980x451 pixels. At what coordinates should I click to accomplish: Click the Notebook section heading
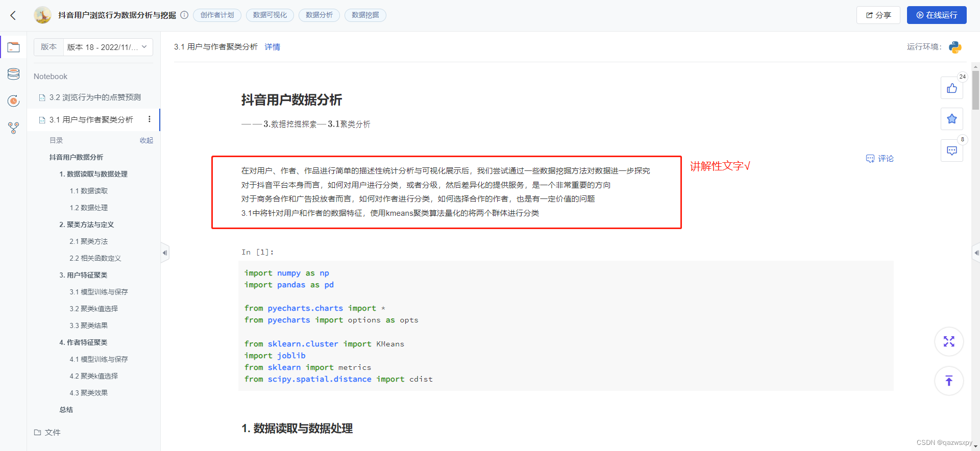tap(51, 77)
